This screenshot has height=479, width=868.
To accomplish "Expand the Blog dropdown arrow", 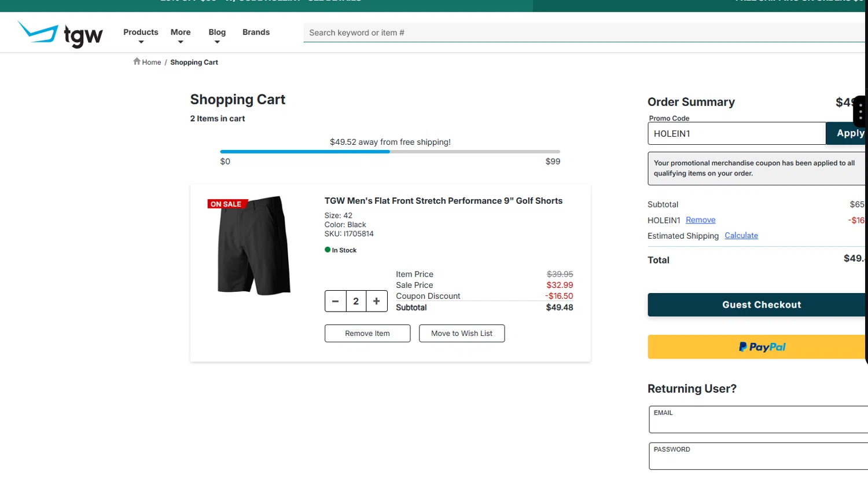I will [x=217, y=42].
